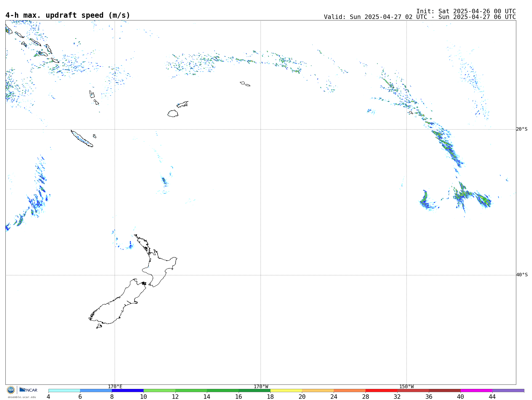
Task: Select the green 14-16 m/s colorbar swatch
Action: 223,391
